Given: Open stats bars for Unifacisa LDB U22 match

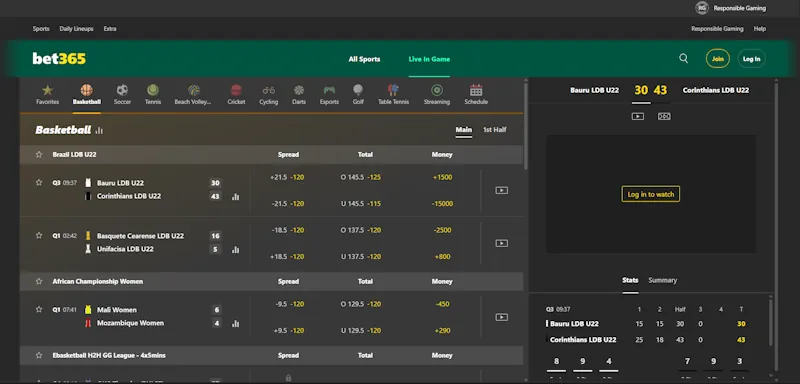Looking at the screenshot, I should [235, 250].
